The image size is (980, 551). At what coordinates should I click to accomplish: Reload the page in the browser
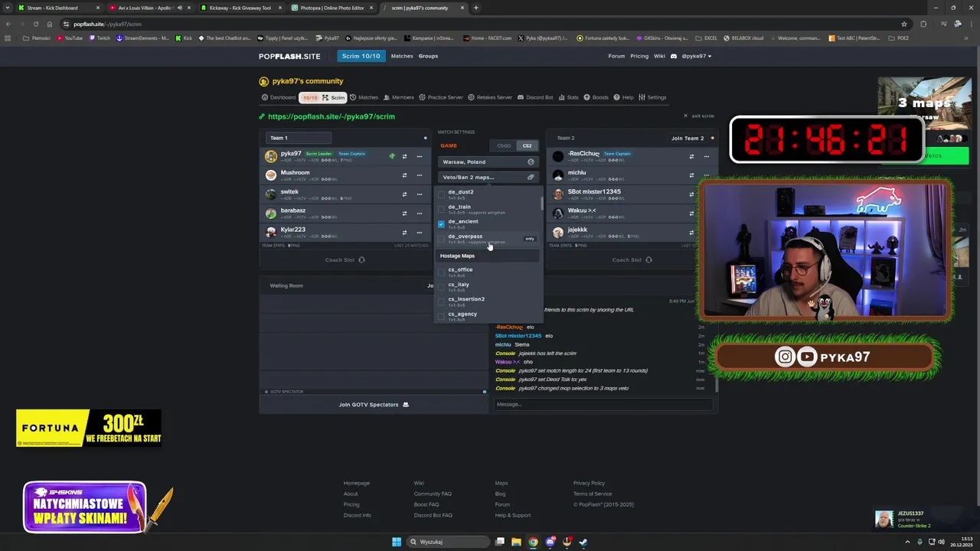coord(35,24)
